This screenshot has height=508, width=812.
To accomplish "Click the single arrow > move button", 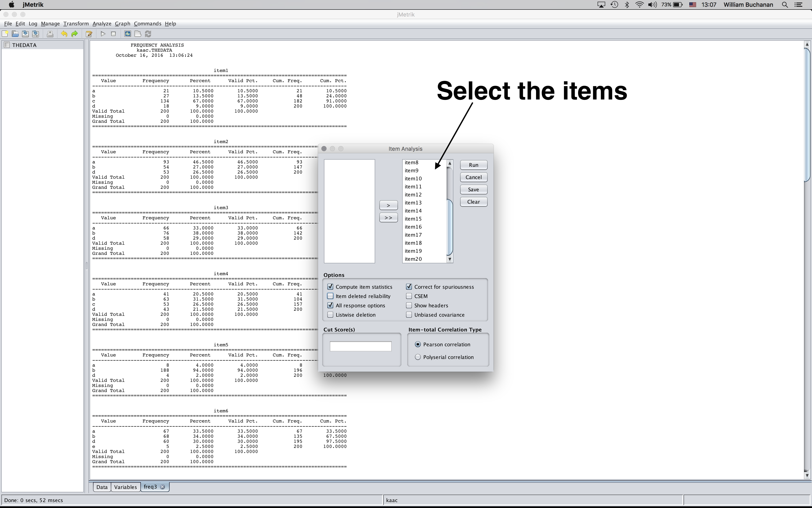I will (388, 205).
